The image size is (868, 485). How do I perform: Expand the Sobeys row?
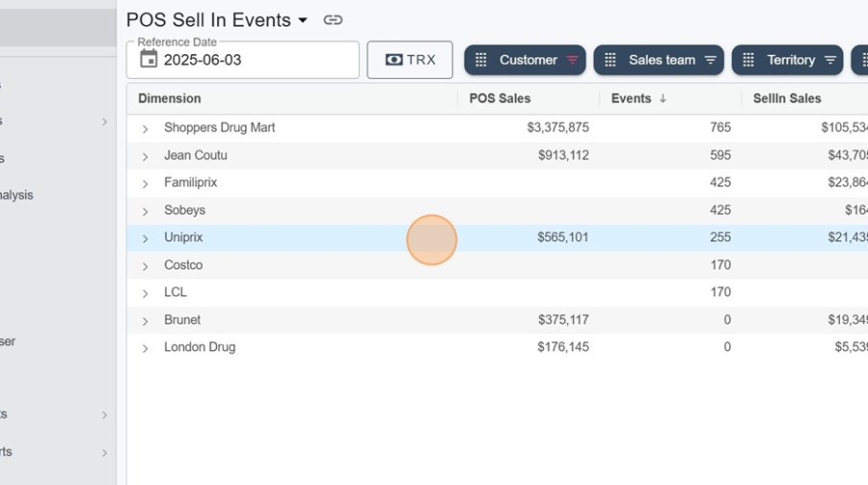click(x=145, y=211)
